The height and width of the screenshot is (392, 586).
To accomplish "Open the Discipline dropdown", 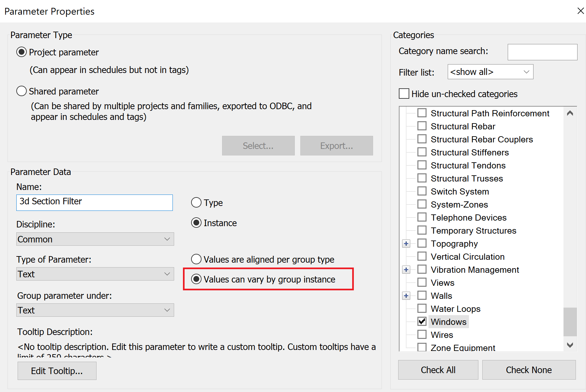I will [95, 239].
